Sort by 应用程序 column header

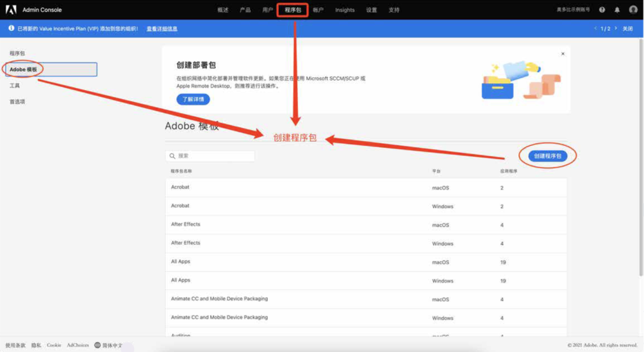click(509, 171)
